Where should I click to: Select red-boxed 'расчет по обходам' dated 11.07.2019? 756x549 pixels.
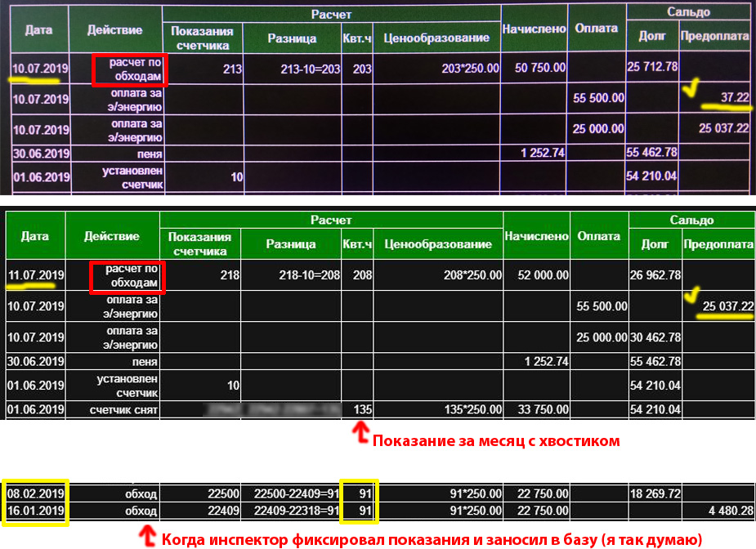pyautogui.click(x=127, y=276)
